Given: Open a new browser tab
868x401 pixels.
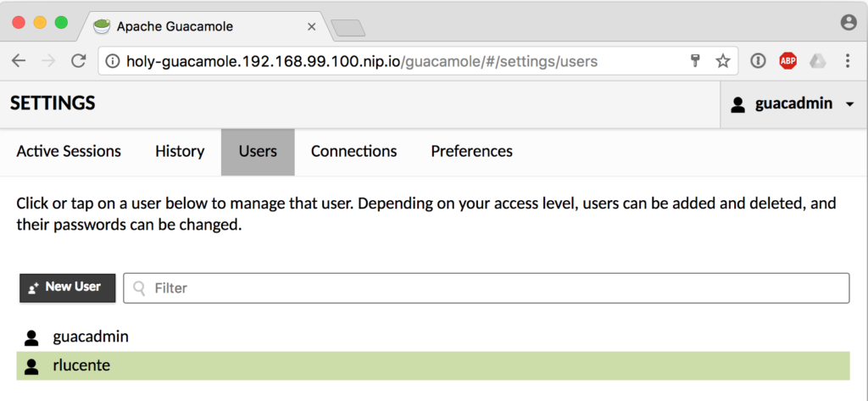Looking at the screenshot, I should 348,28.
